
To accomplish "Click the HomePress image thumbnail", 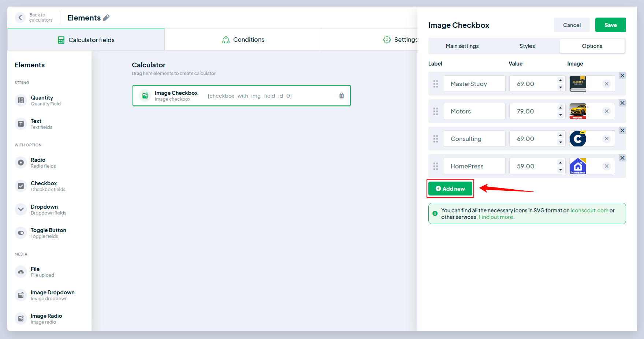I will pos(578,166).
